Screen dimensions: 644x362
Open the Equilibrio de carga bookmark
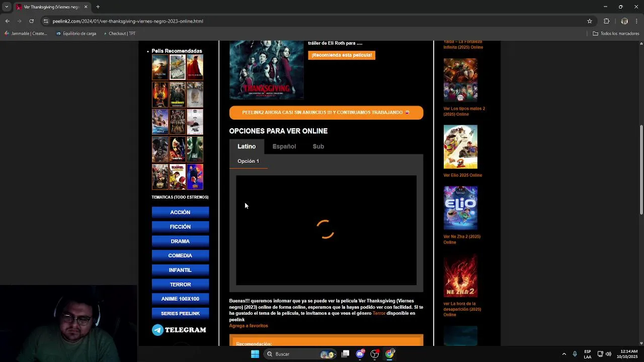coord(76,34)
